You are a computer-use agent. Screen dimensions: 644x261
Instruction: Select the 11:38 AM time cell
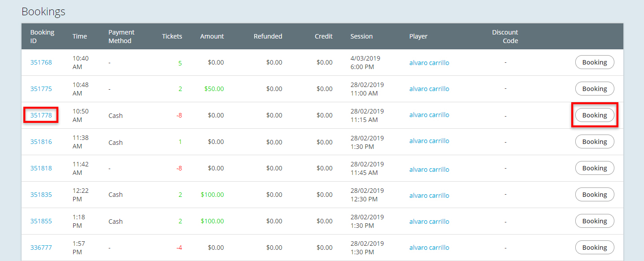[x=81, y=142]
